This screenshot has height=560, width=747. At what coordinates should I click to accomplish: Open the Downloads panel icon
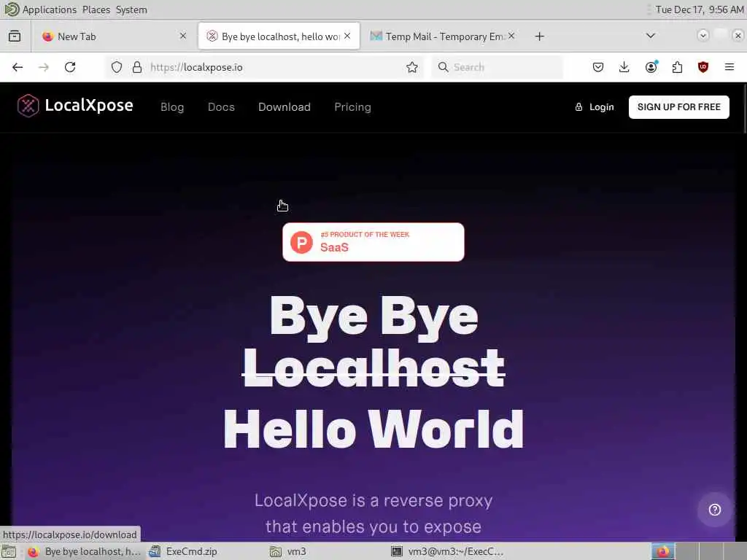coord(624,67)
